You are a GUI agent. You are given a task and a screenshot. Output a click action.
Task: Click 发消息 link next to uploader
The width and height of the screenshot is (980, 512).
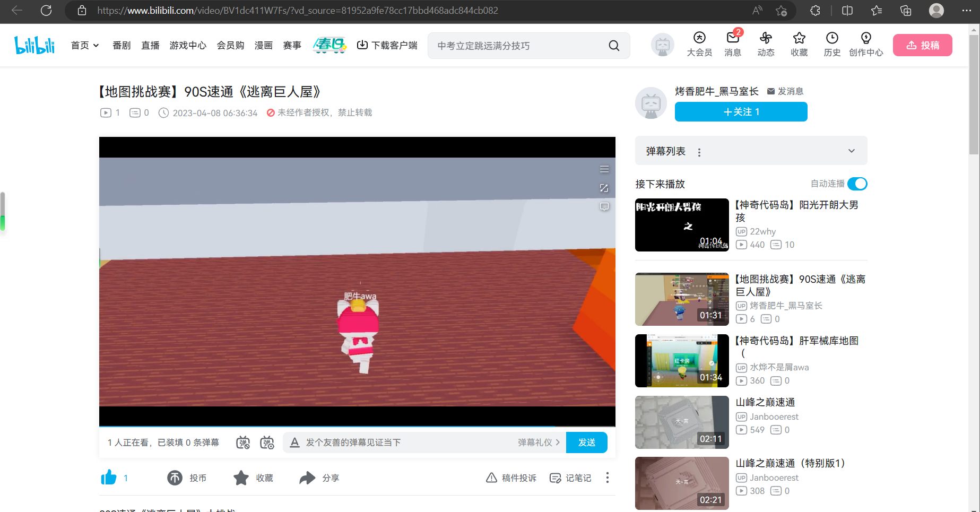[785, 91]
